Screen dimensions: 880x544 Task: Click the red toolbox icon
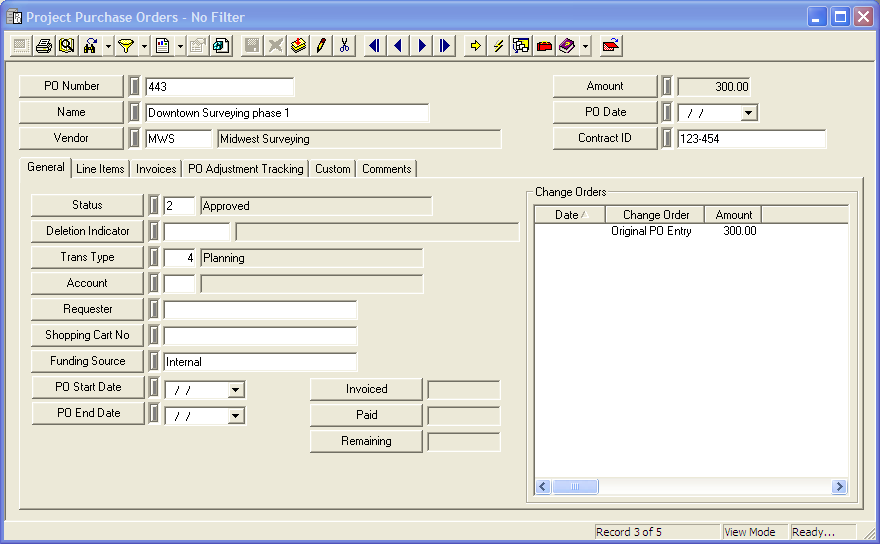pos(544,45)
